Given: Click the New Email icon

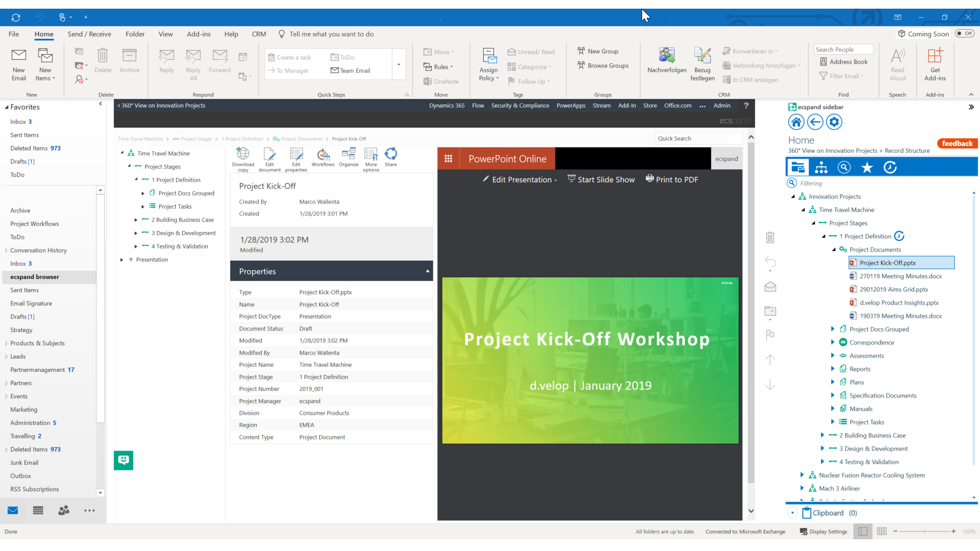Looking at the screenshot, I should (19, 64).
